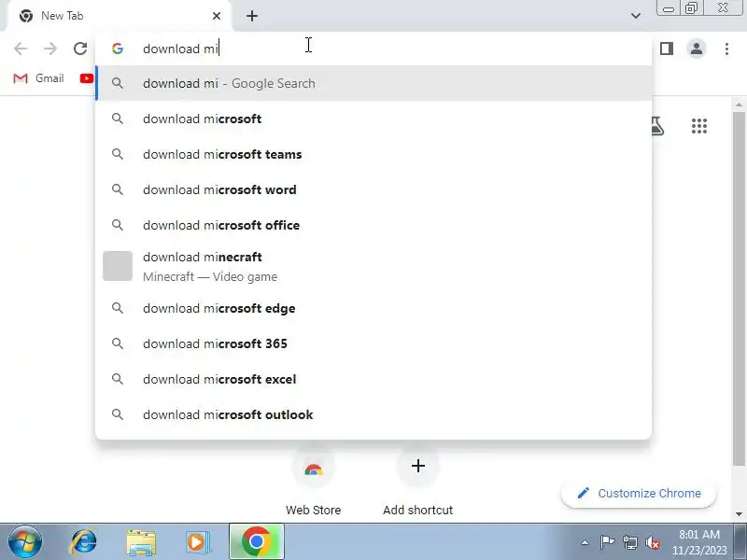The height and width of the screenshot is (560, 747).
Task: Close the New Tab tab
Action: coord(217,16)
